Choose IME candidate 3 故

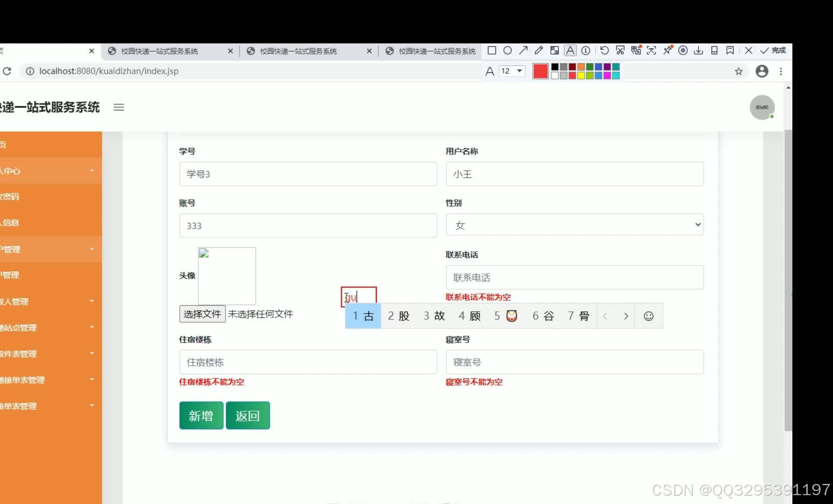tap(434, 316)
